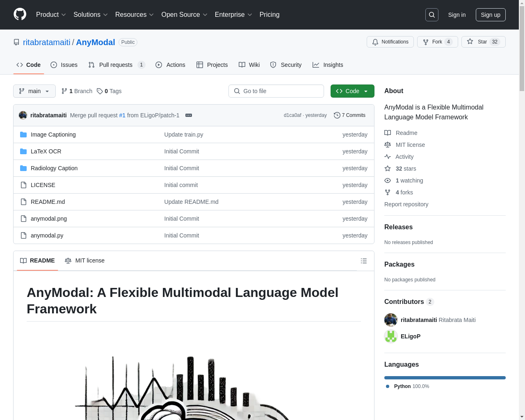
Task: Open Readme link in About
Action: coord(401,133)
